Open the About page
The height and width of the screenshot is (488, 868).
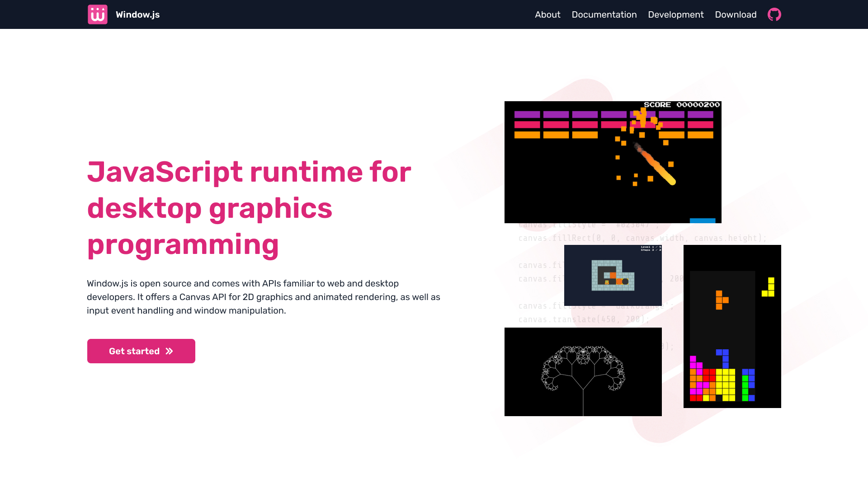click(x=547, y=14)
